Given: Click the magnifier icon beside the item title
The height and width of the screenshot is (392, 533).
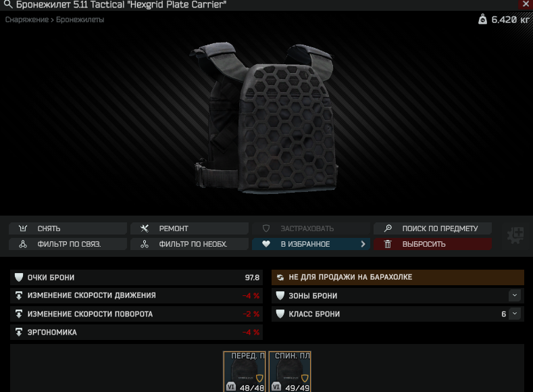Looking at the screenshot, I should 8,5.
